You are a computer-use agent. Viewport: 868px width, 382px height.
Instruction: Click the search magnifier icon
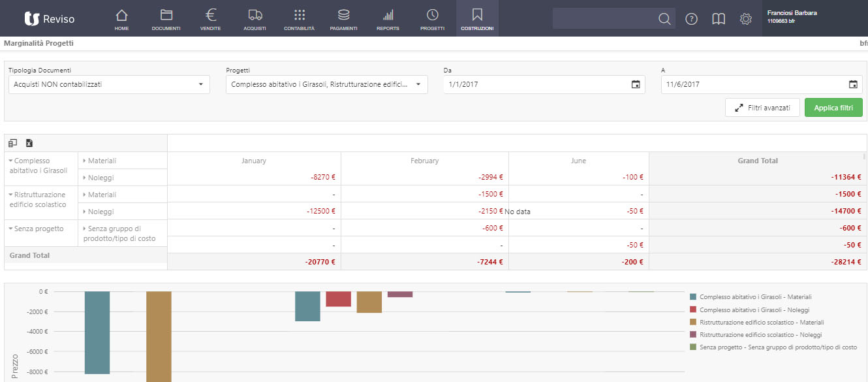664,19
